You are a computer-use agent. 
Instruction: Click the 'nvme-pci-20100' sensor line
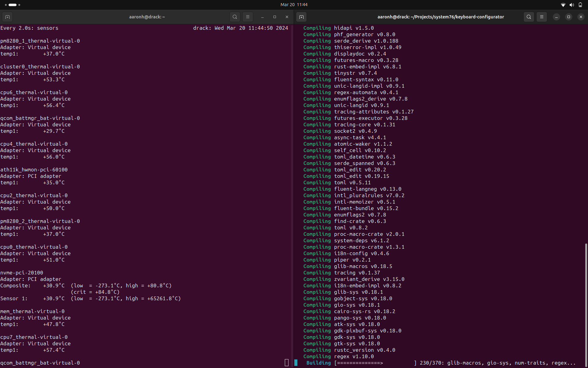[22, 273]
